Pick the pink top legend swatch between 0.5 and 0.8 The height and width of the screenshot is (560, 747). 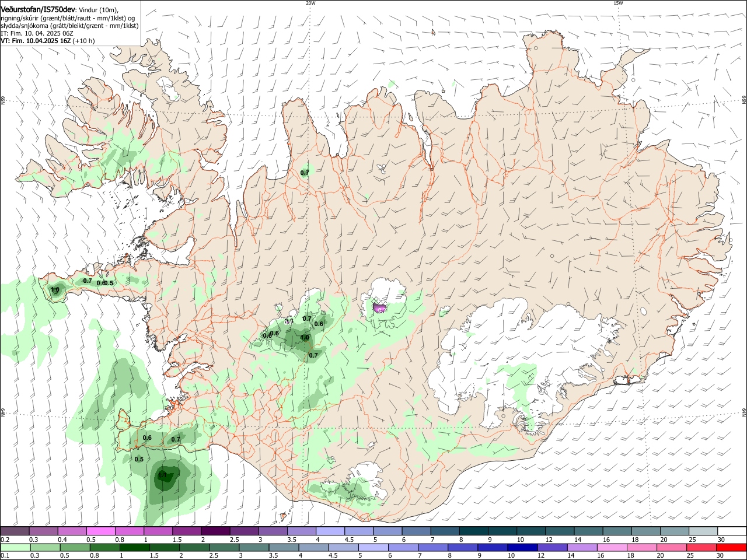100,531
